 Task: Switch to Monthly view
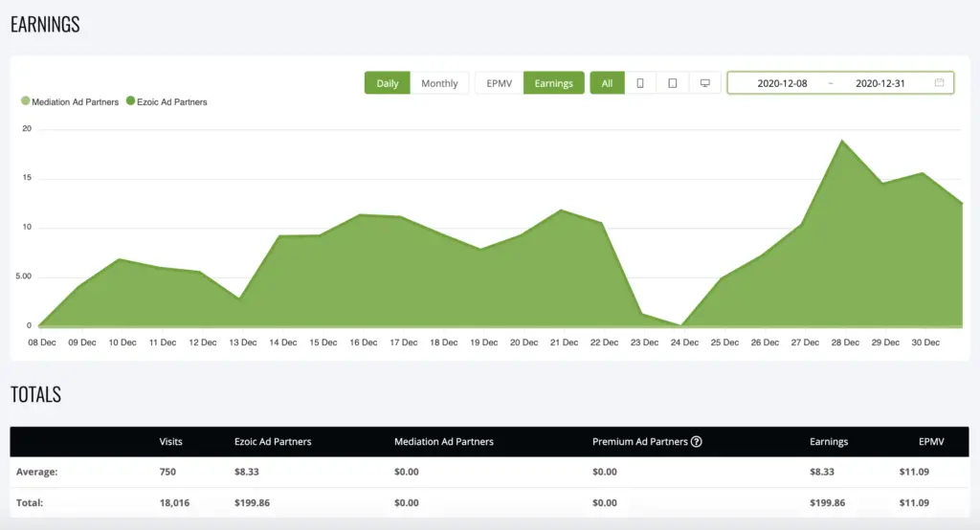[439, 83]
